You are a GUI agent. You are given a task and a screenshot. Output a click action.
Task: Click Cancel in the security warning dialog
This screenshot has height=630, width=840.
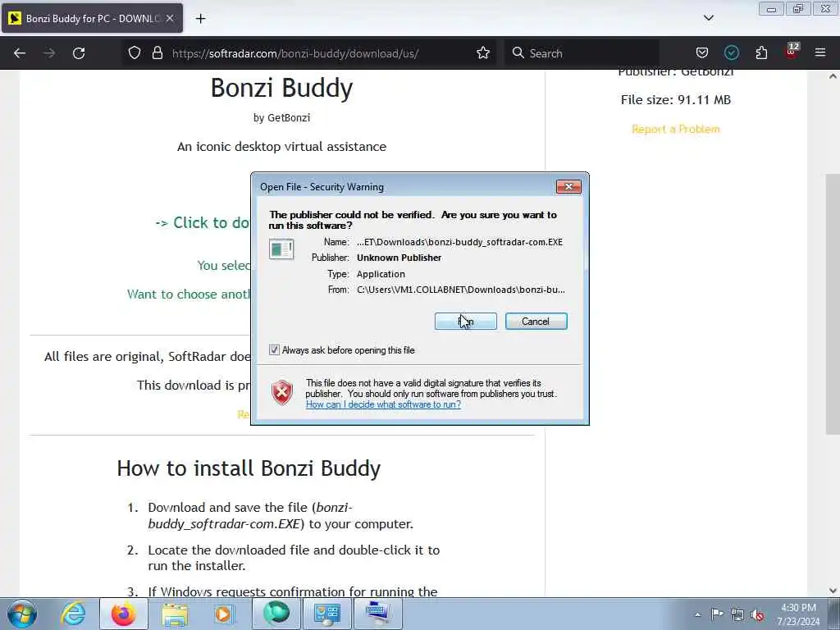pos(536,322)
